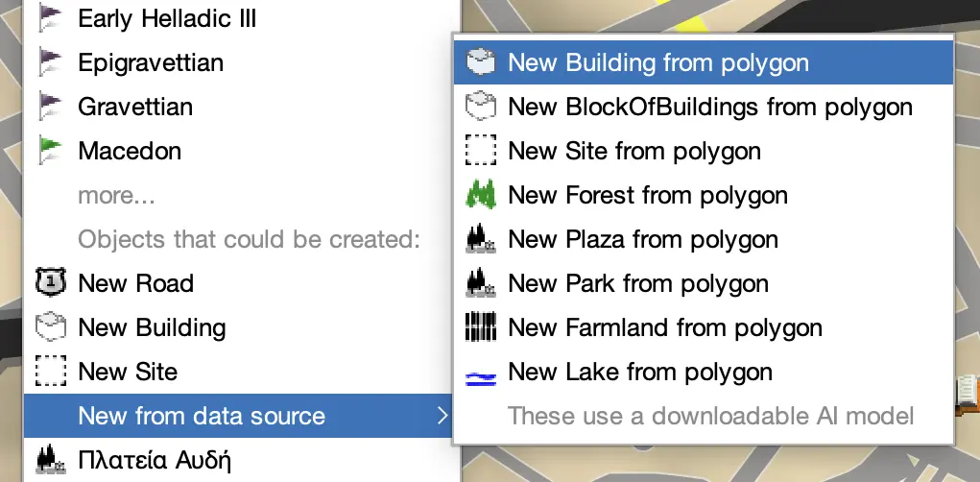Pick Gravettian in the context menu
This screenshot has height=482, width=980.
135,107
